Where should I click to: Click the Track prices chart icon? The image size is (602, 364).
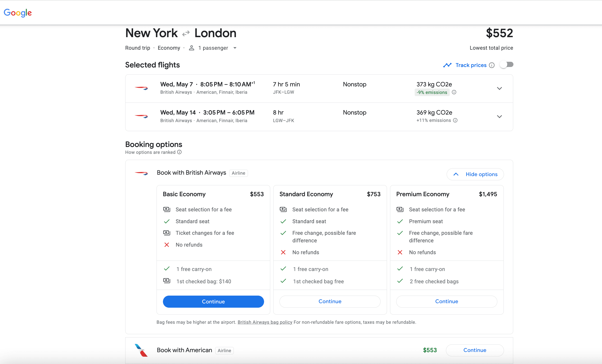pos(447,65)
